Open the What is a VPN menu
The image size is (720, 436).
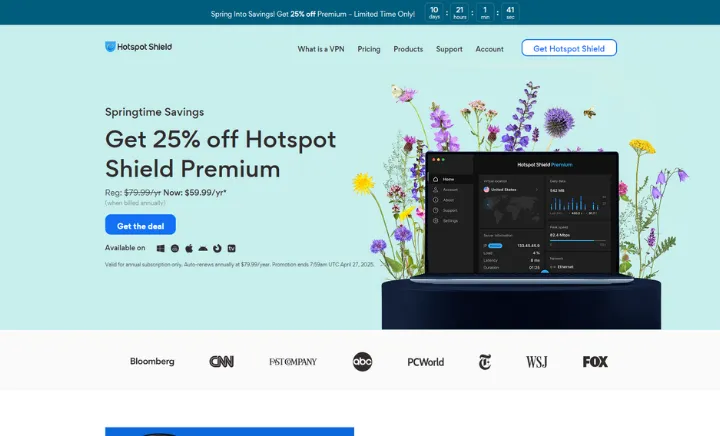click(321, 49)
